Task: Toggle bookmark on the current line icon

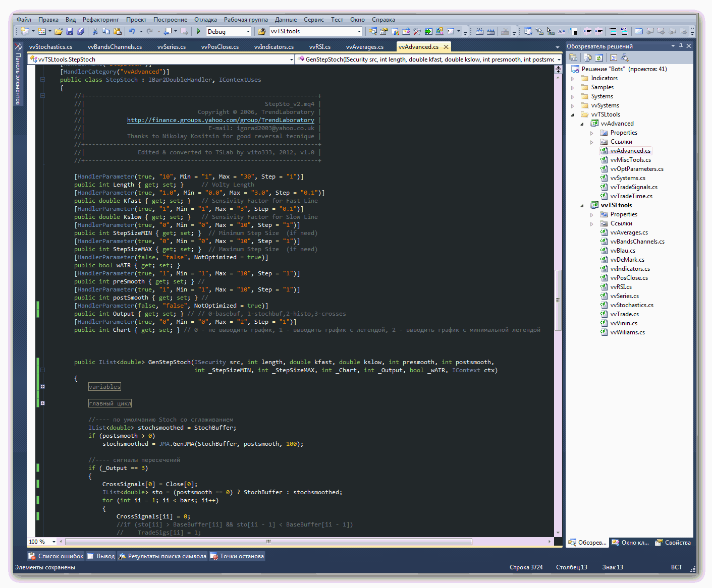Action: [x=639, y=31]
